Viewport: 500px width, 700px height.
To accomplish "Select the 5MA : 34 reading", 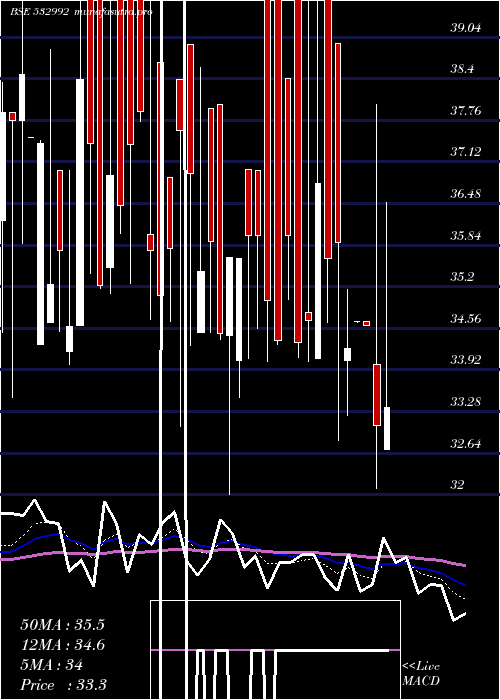I will tap(52, 665).
